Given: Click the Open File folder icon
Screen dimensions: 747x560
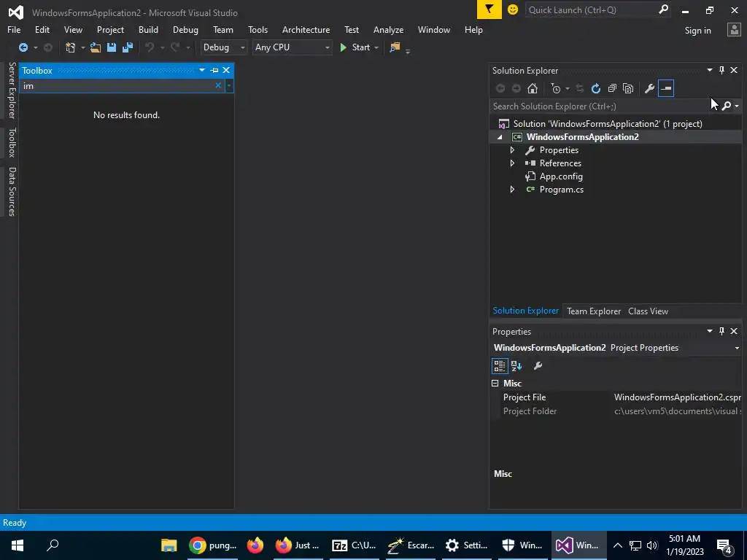Looking at the screenshot, I should coord(96,47).
